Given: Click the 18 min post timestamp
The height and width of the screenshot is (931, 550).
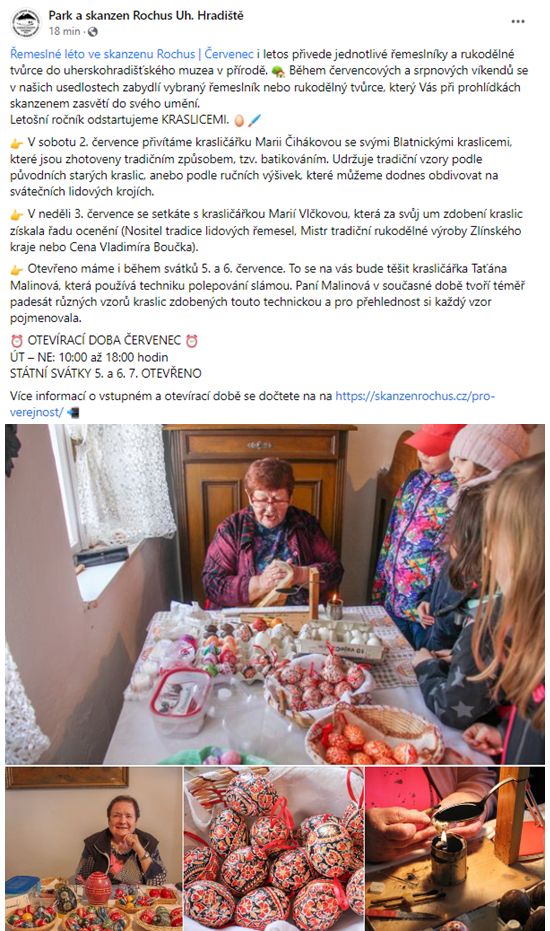Looking at the screenshot, I should coord(64,31).
